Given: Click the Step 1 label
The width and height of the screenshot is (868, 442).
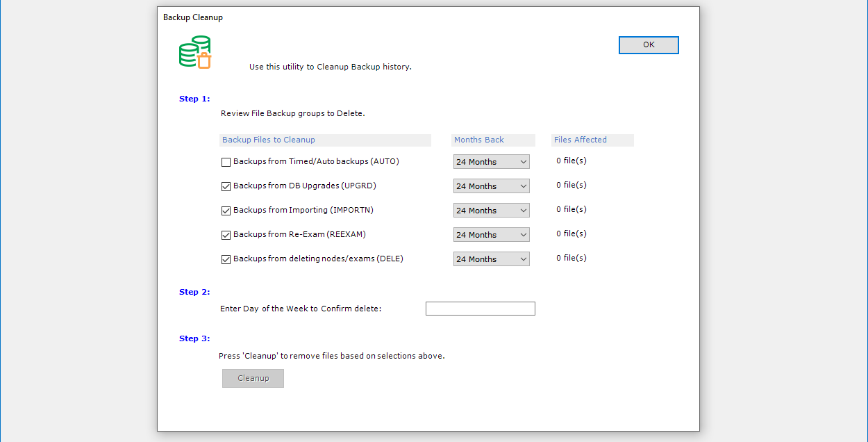Looking at the screenshot, I should coord(194,99).
